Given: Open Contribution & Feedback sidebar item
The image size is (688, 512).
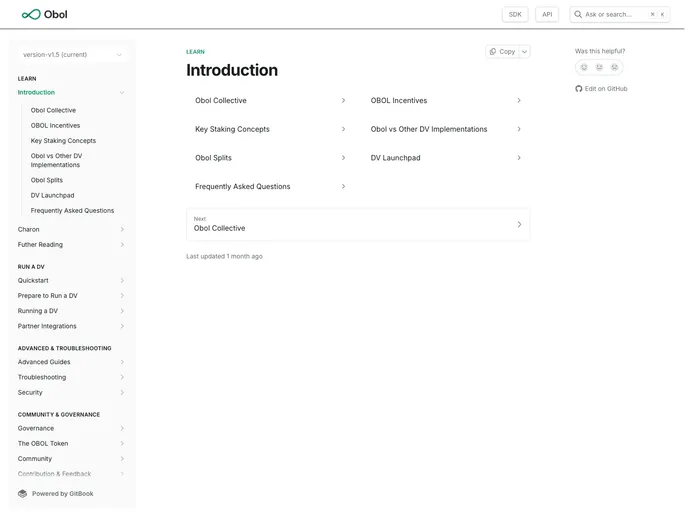Looking at the screenshot, I should tap(54, 474).
